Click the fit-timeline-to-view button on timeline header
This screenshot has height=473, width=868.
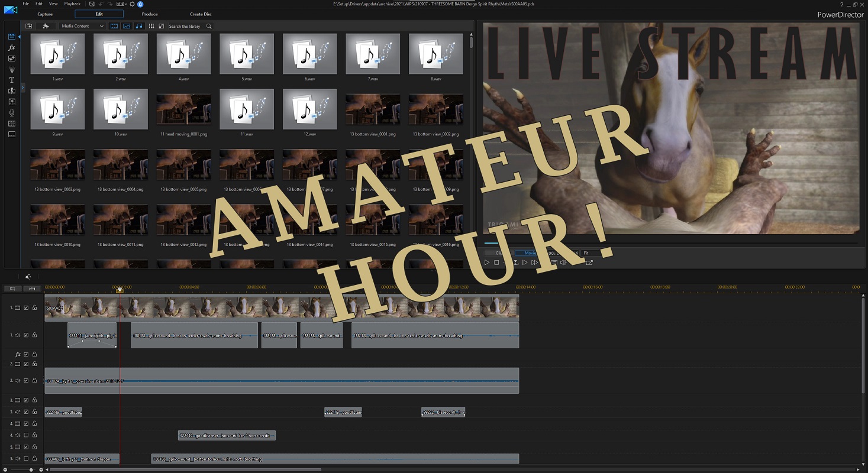tap(31, 289)
